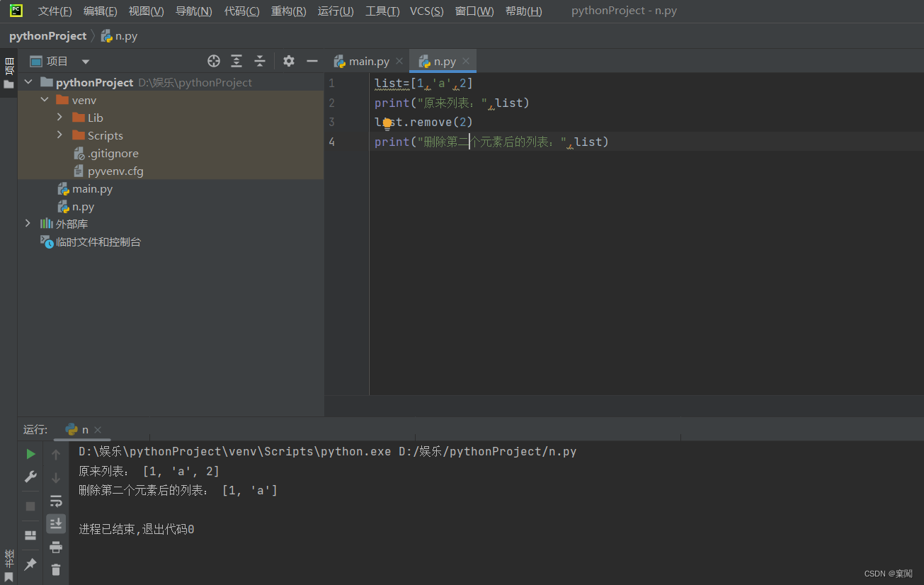Click Expand All icon in project panel
Viewport: 924px width, 585px height.
pos(236,61)
